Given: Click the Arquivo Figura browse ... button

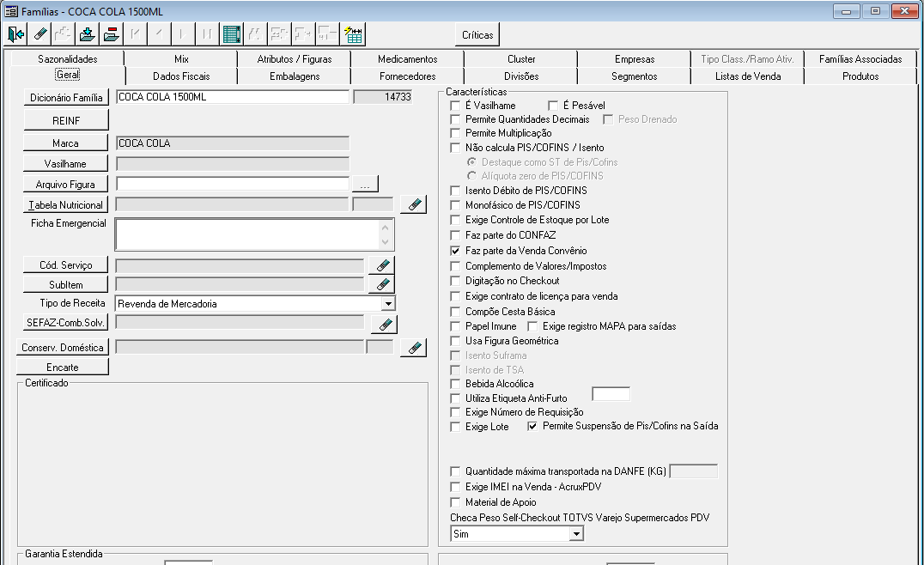Looking at the screenshot, I should tap(365, 185).
